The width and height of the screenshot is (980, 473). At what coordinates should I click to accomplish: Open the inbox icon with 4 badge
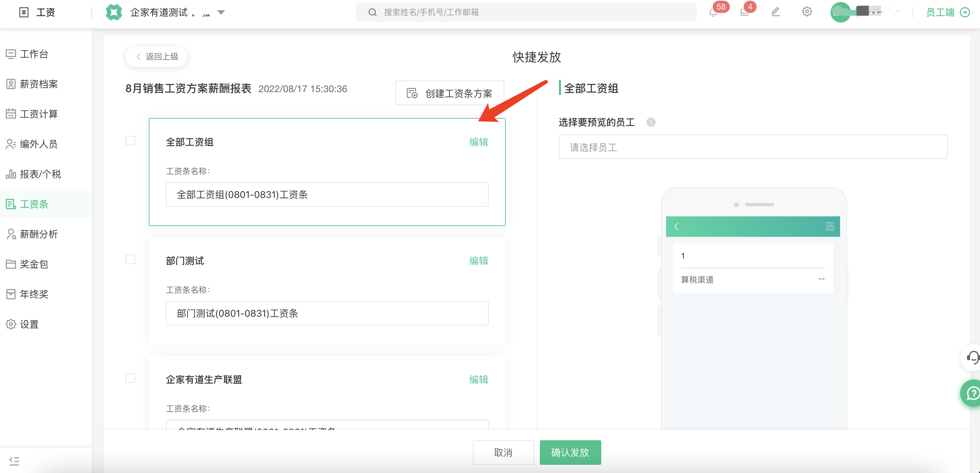745,12
